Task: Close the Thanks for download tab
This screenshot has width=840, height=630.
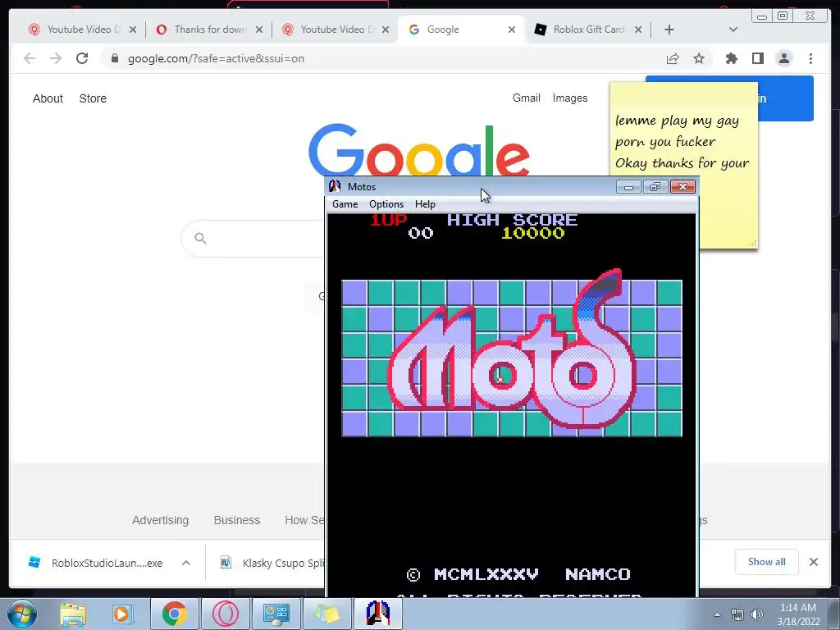Action: coord(259,30)
